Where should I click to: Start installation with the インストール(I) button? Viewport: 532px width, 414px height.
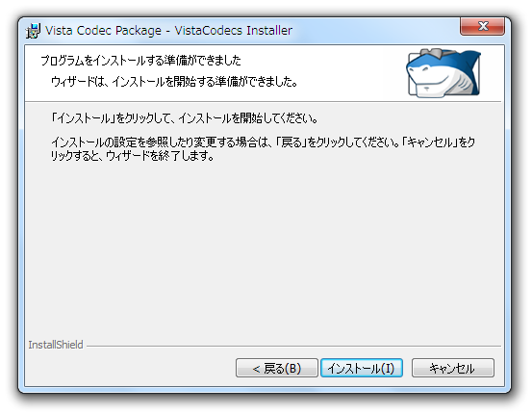pyautogui.click(x=362, y=368)
